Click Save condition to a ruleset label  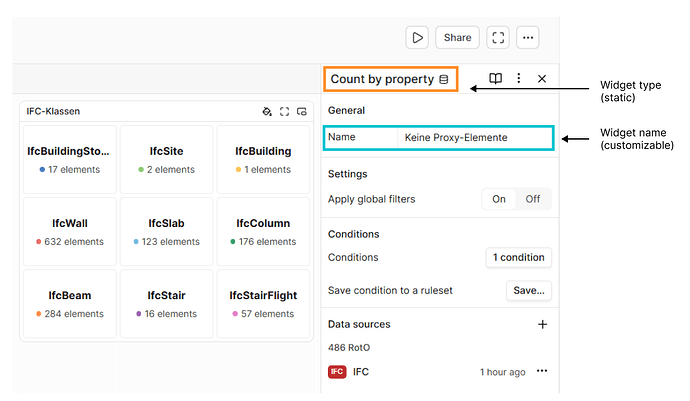tap(390, 291)
